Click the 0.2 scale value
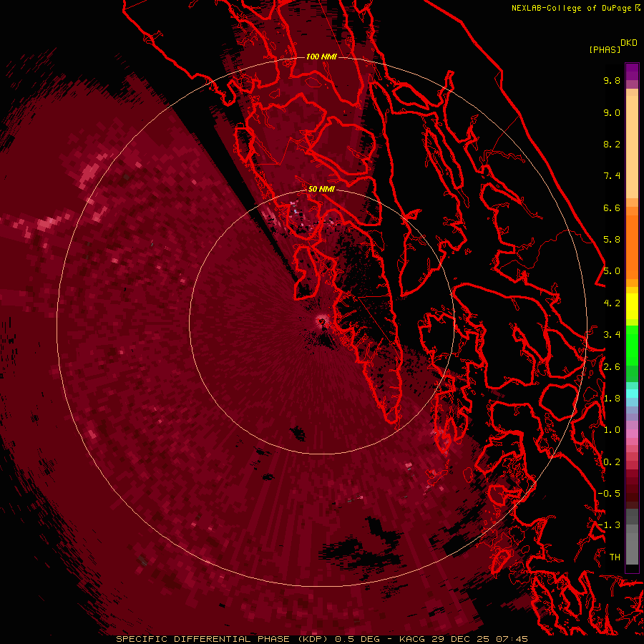The width and height of the screenshot is (644, 644). pyautogui.click(x=612, y=462)
